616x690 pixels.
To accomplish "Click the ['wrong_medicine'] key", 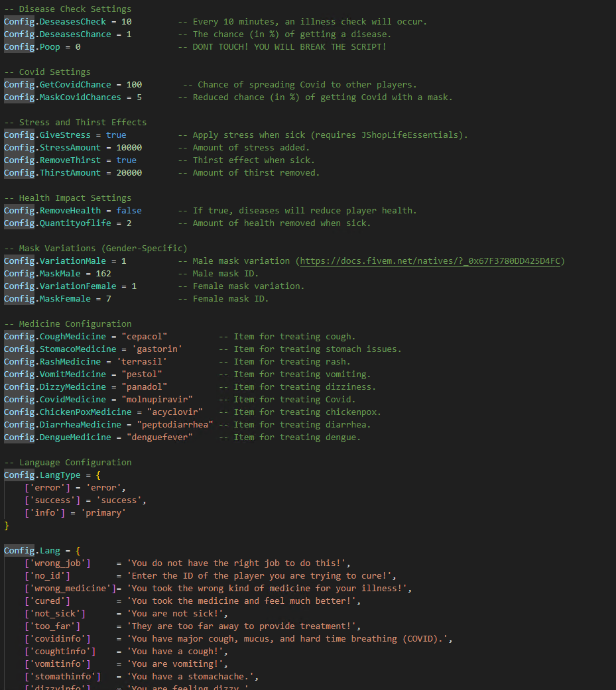I will [x=70, y=589].
